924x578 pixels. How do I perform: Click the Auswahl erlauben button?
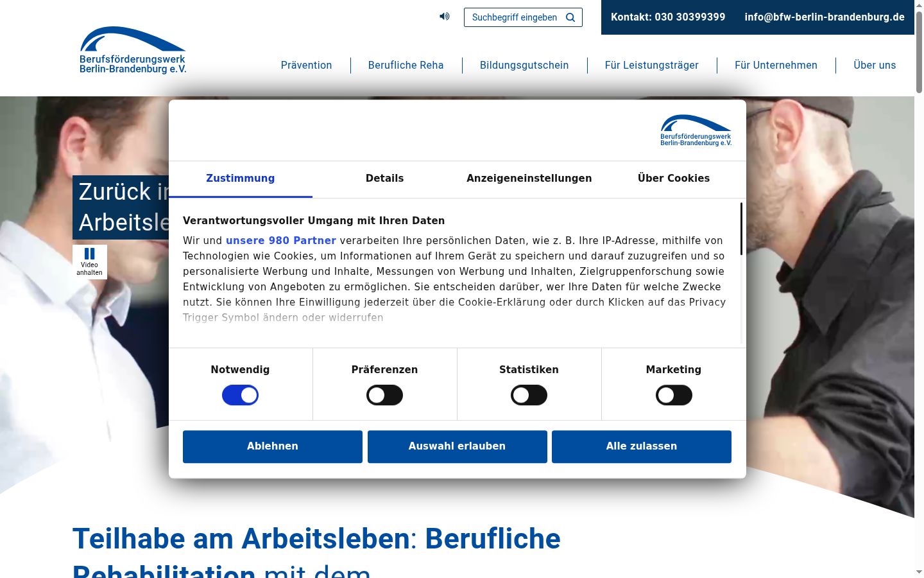458,446
